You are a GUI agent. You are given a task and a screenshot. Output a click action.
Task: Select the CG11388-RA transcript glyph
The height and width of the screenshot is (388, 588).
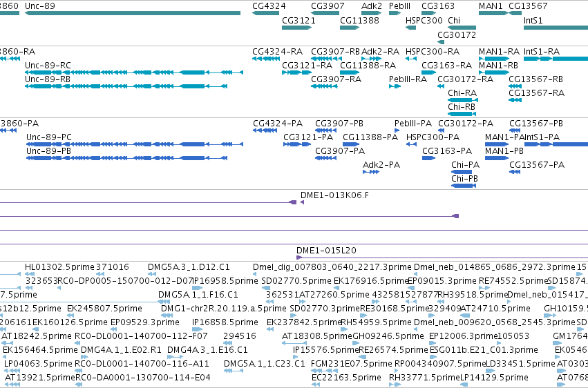click(350, 72)
